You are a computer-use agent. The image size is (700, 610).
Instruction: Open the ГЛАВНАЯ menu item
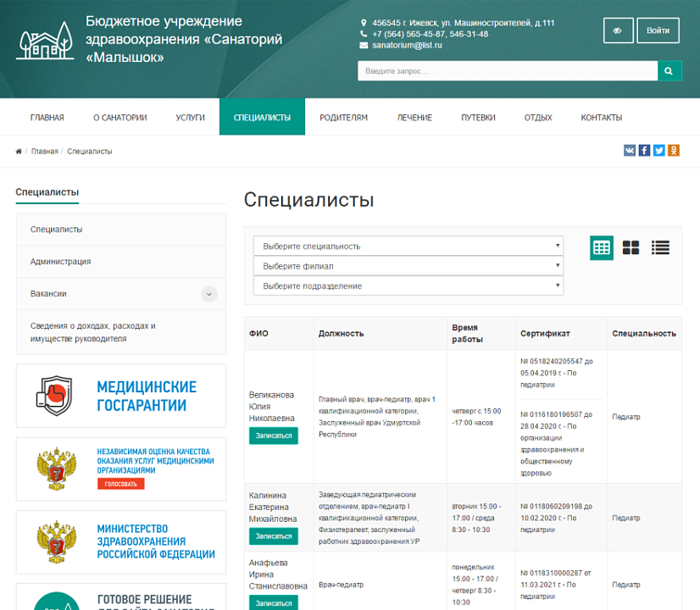coord(47,118)
